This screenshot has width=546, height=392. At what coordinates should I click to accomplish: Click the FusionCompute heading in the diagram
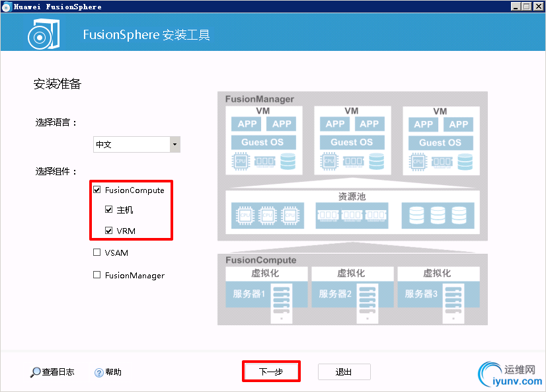coord(261,260)
